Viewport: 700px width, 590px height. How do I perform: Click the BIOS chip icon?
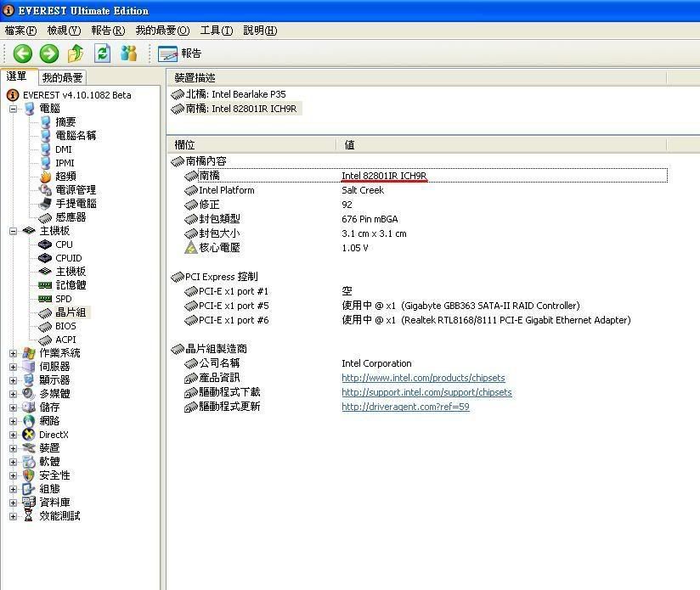pyautogui.click(x=45, y=327)
